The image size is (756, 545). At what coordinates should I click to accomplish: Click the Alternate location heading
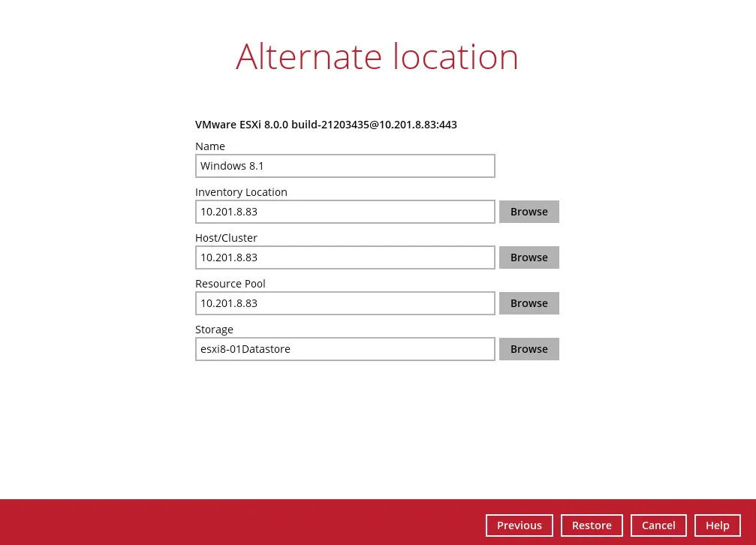377,57
